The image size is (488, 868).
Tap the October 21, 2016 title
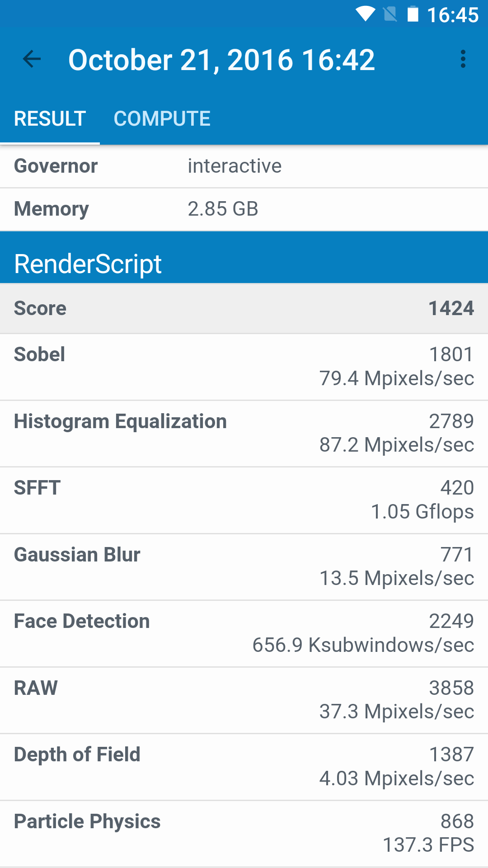tap(221, 60)
